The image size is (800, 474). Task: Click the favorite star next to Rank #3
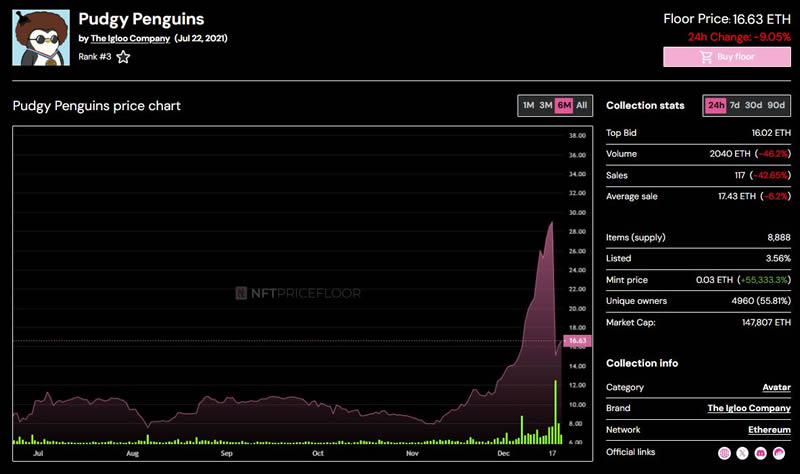123,57
